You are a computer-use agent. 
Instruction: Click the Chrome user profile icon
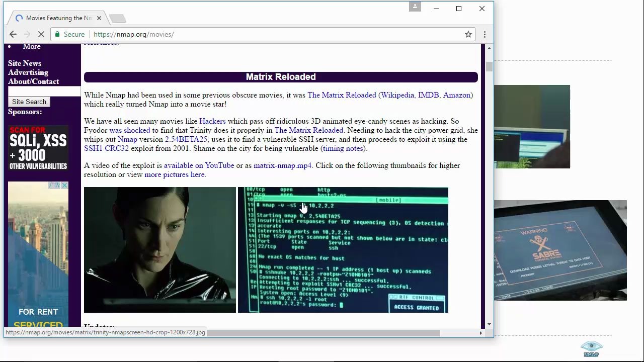(x=415, y=7)
